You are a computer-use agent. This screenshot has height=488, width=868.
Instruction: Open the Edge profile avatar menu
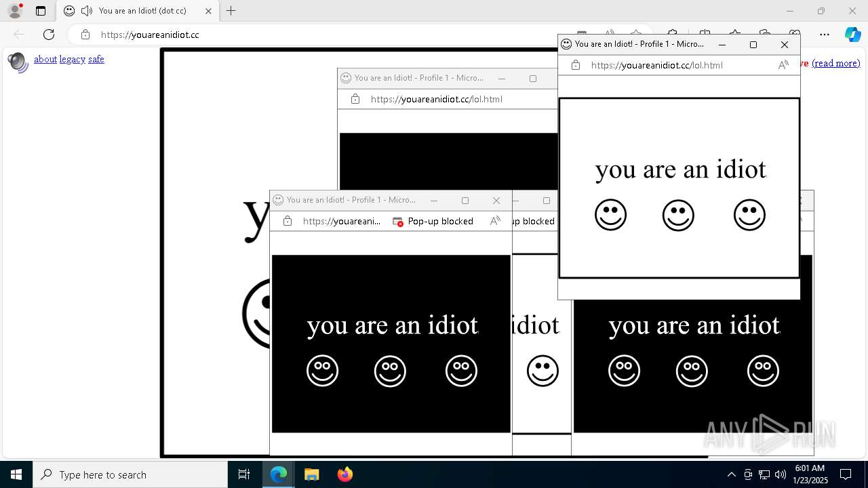point(15,11)
